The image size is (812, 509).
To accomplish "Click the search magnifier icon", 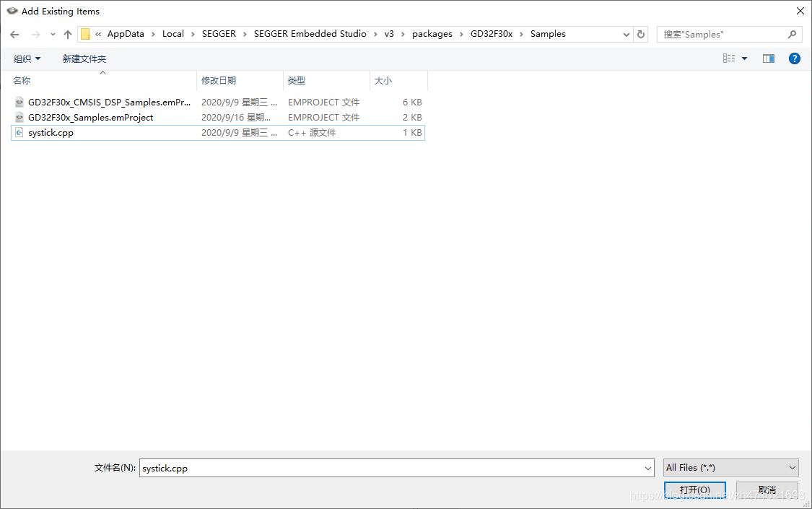I will (x=792, y=34).
